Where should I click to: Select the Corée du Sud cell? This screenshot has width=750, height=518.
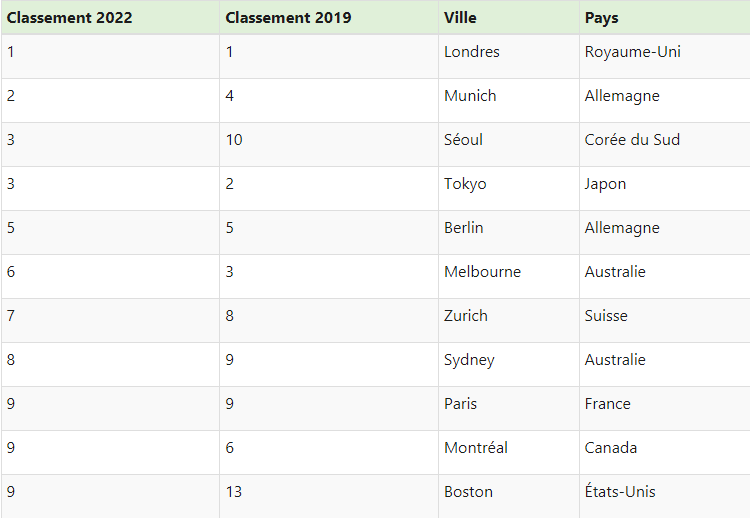[x=665, y=144]
